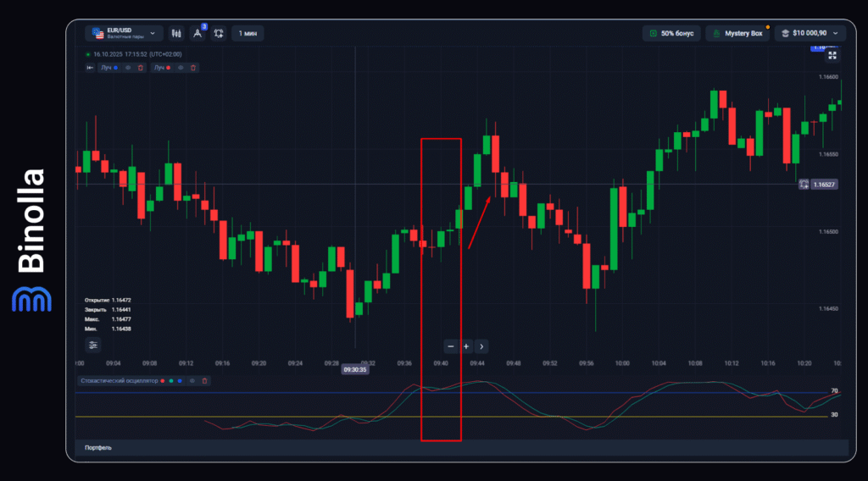The image size is (868, 481).
Task: Hide the second Луч (red) drawing
Action: click(181, 67)
